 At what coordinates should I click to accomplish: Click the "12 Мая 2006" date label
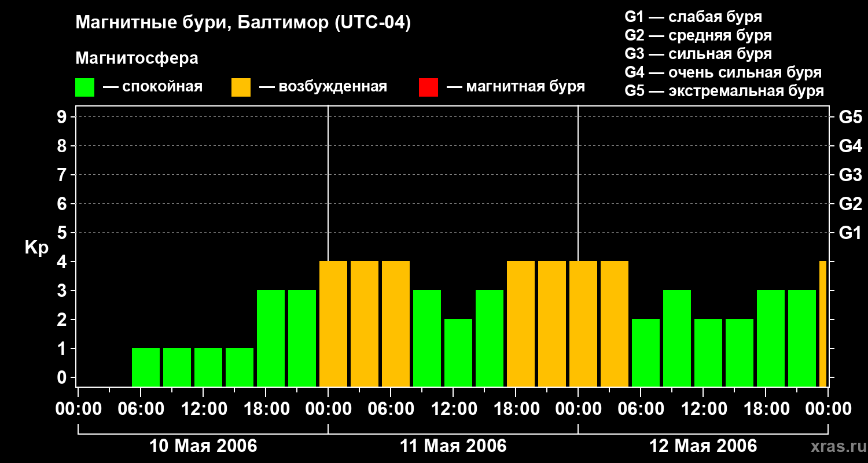[703, 446]
